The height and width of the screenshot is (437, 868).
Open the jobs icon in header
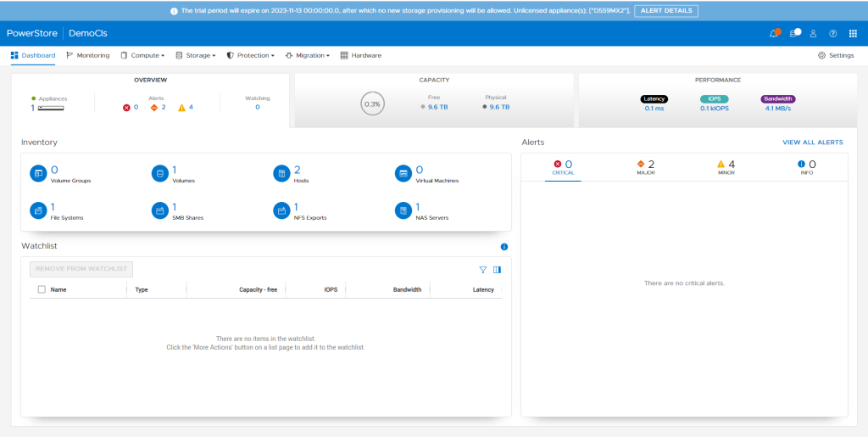794,33
